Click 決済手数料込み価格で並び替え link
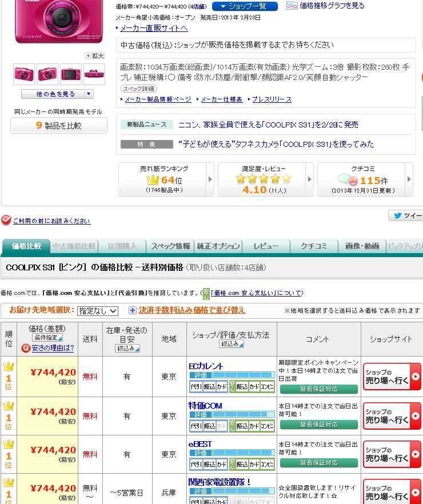The height and width of the screenshot is (504, 423). click(x=192, y=310)
